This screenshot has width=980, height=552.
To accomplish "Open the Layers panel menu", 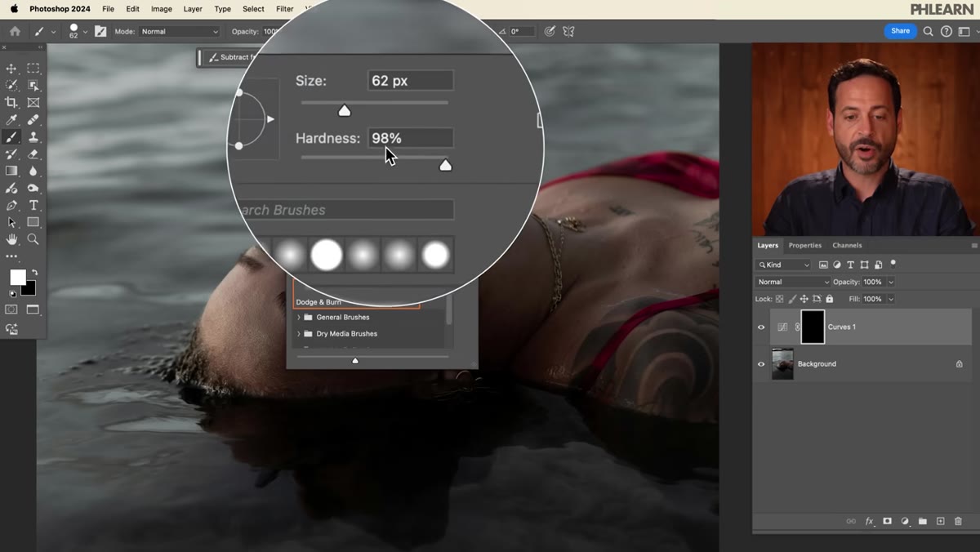I will coord(974,245).
